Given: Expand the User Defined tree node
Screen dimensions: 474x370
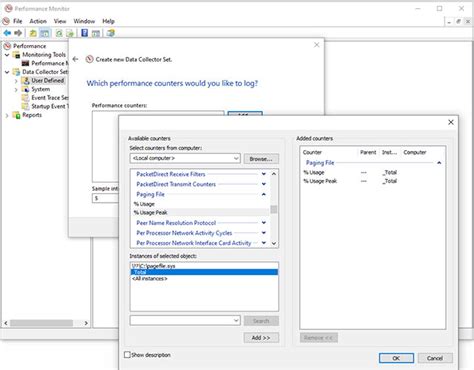Looking at the screenshot, I should point(16,81).
